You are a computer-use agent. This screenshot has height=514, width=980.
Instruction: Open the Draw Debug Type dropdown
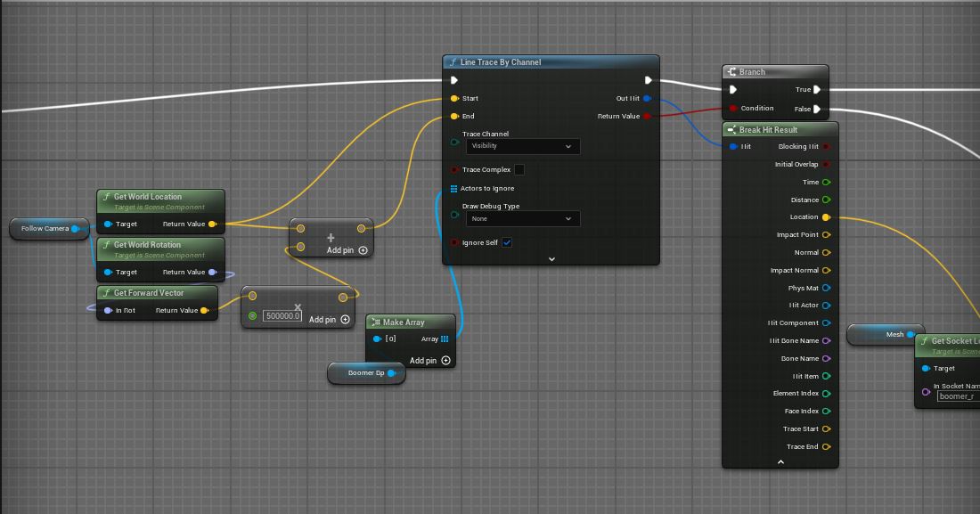coord(521,218)
